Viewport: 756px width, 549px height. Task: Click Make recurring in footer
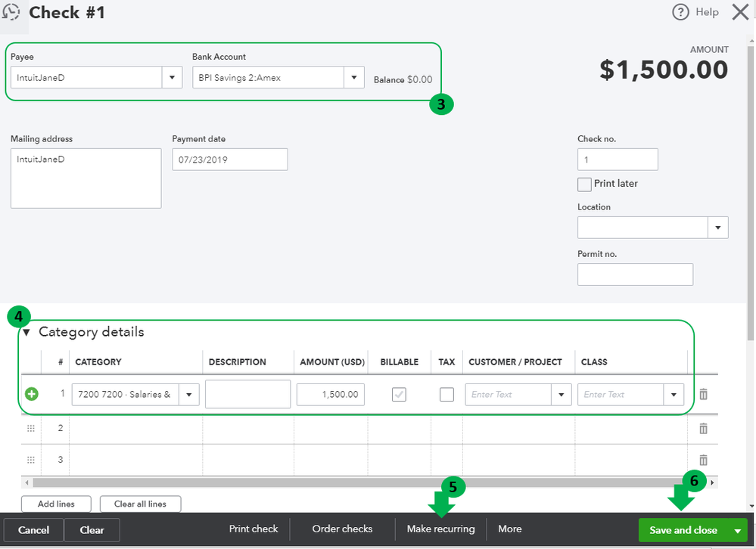[440, 529]
